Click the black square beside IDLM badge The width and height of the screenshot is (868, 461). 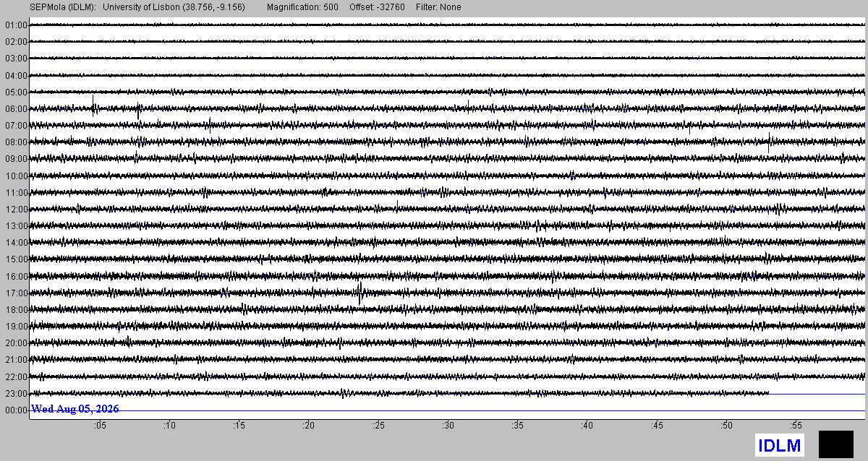[x=836, y=444]
